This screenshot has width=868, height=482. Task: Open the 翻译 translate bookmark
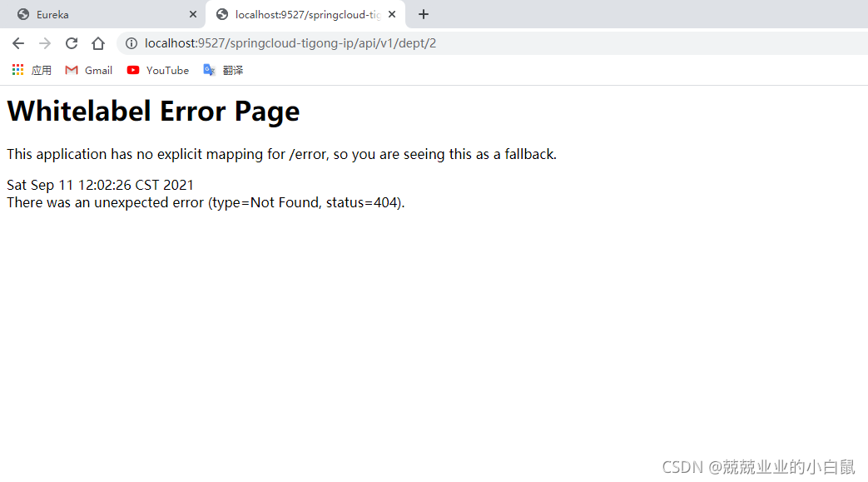(x=223, y=71)
